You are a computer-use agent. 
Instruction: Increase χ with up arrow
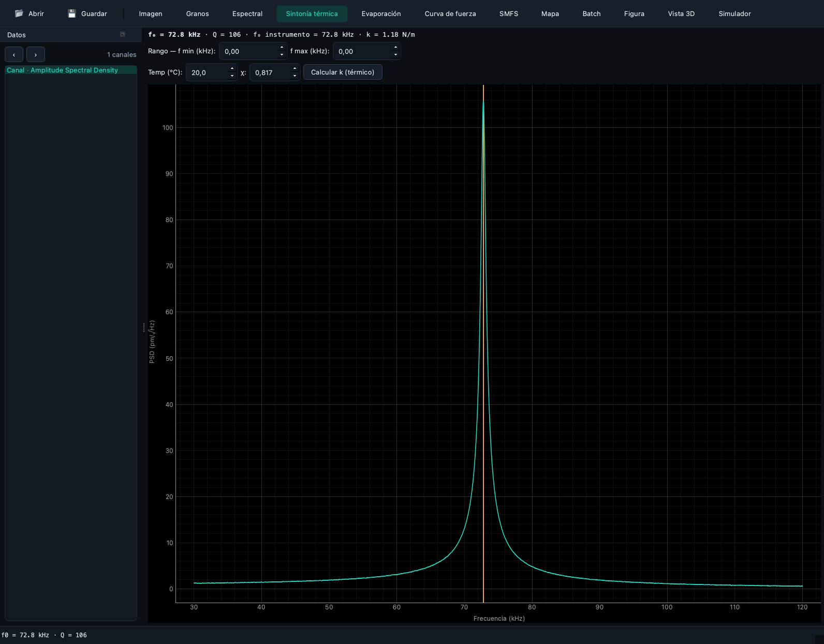click(x=295, y=68)
